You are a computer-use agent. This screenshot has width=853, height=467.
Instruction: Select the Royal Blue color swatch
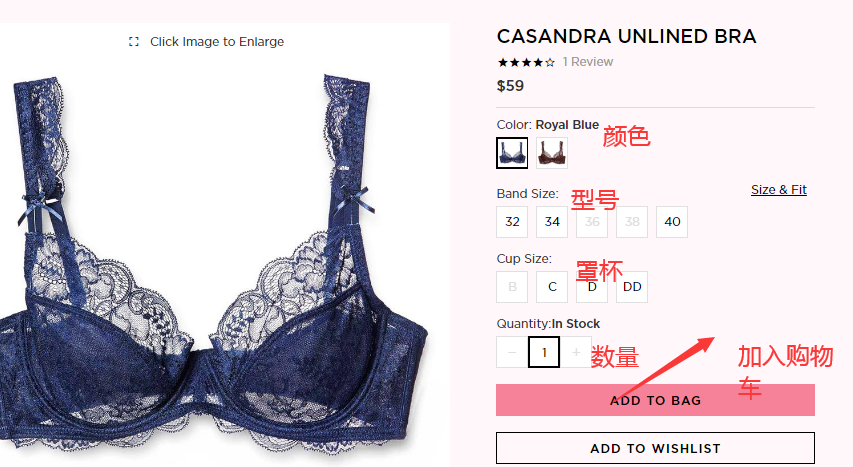click(512, 153)
